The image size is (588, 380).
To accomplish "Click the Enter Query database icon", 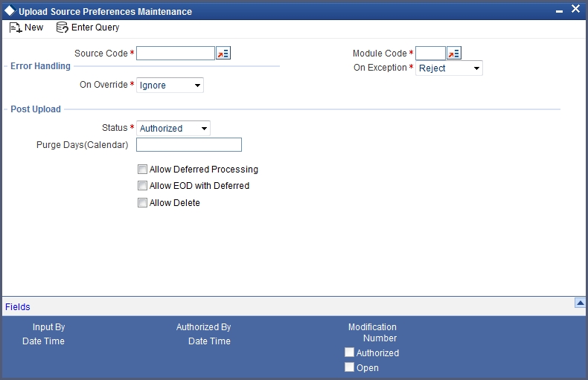I will [x=63, y=28].
